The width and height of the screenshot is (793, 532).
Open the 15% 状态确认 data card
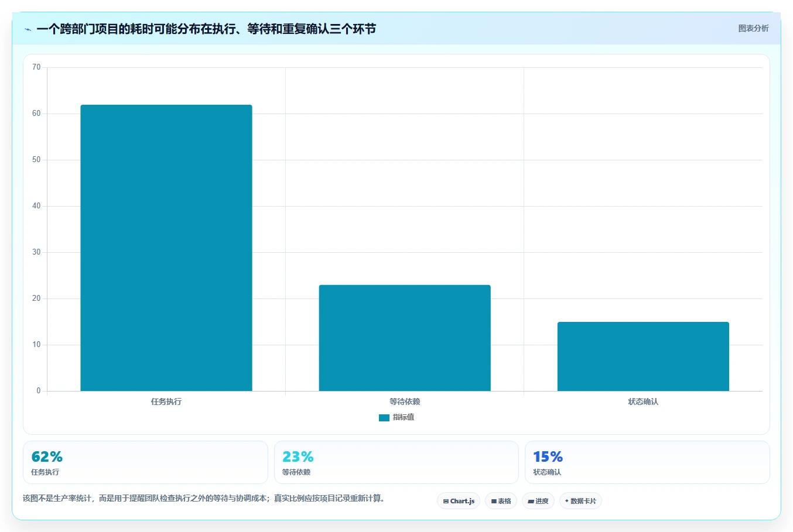pos(647,462)
